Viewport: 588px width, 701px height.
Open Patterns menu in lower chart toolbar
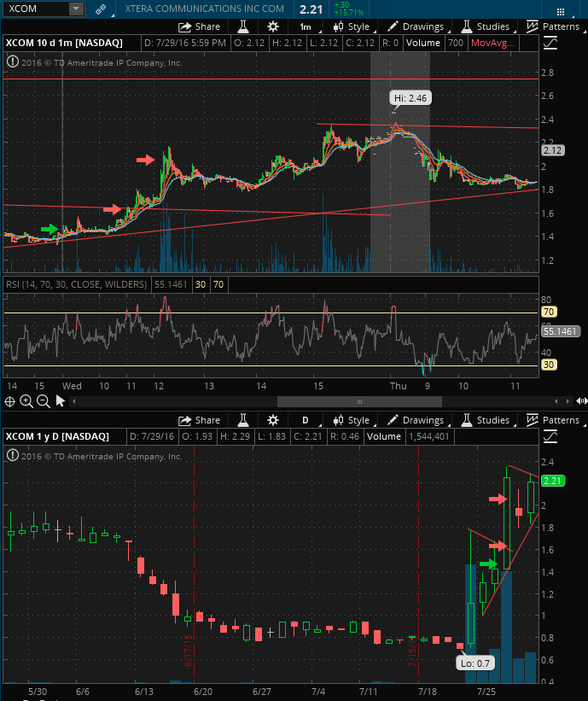pos(553,420)
